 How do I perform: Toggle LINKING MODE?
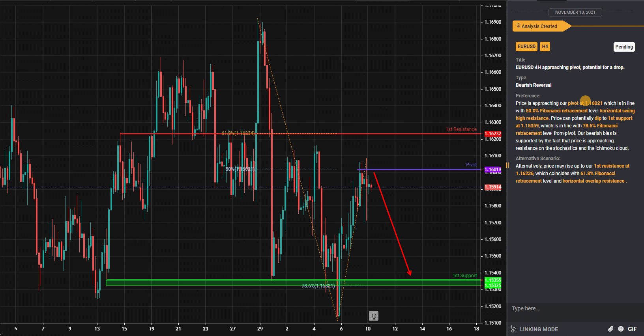tap(539, 329)
